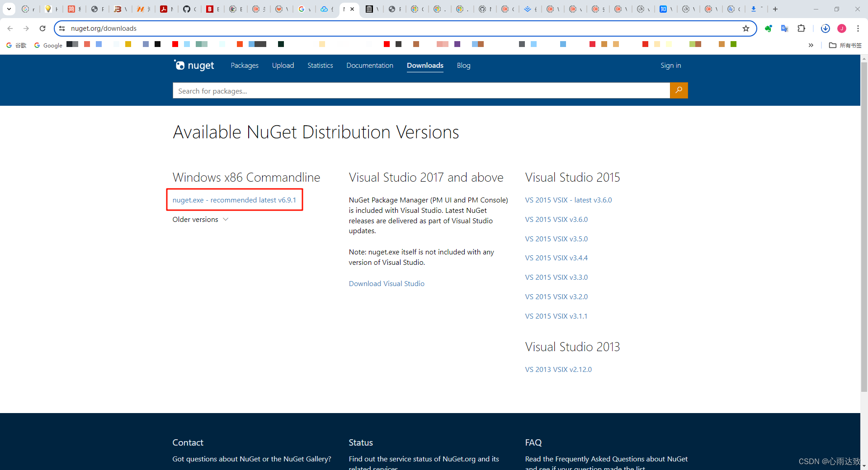Click 'Available NuGet Distribution Versions' heading

click(316, 132)
